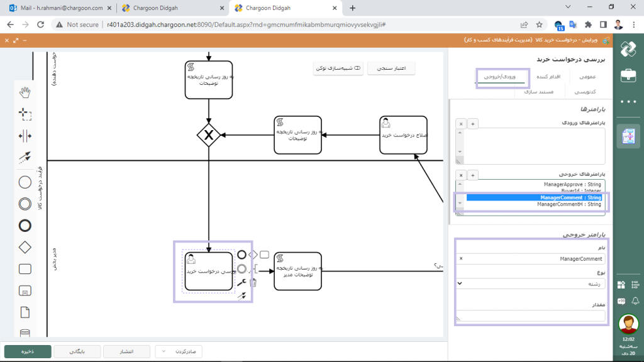
Task: Select the hand (pan) tool
Action: (x=25, y=92)
